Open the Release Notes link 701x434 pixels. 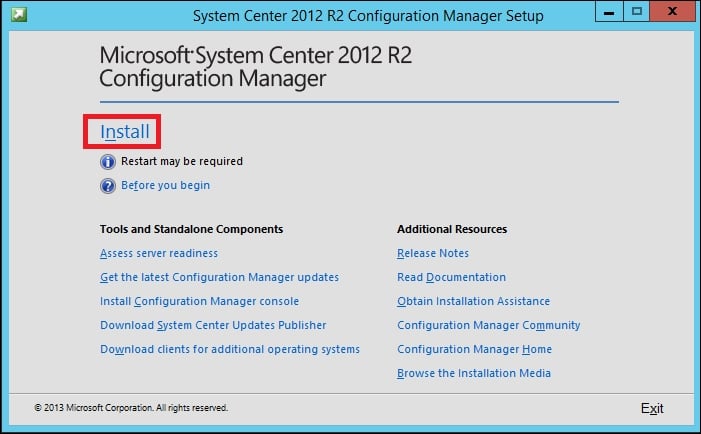pyautogui.click(x=433, y=253)
